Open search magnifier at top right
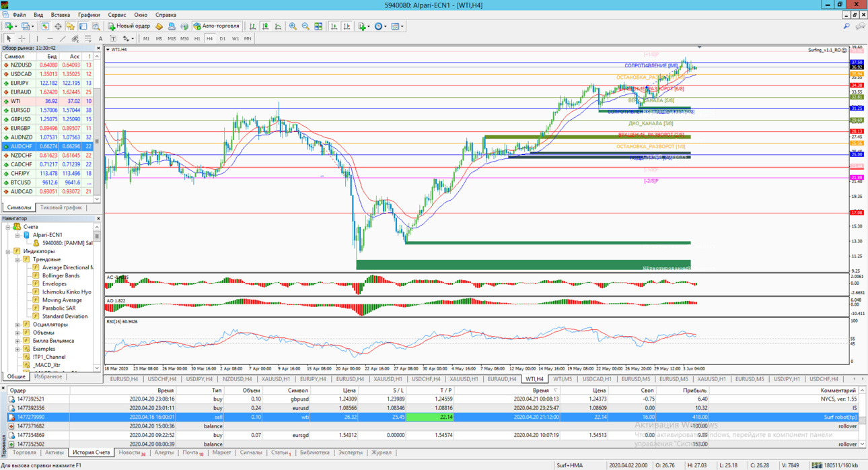The image size is (868, 470). 846,26
